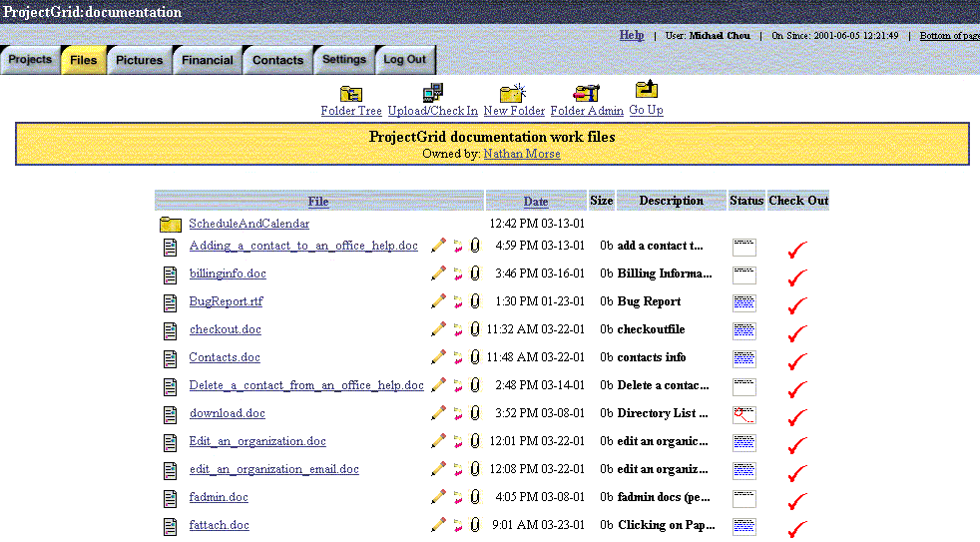Click document icon beside edit_an_organization_email.doc
Image resolution: width=980 pixels, height=542 pixels.
click(170, 471)
